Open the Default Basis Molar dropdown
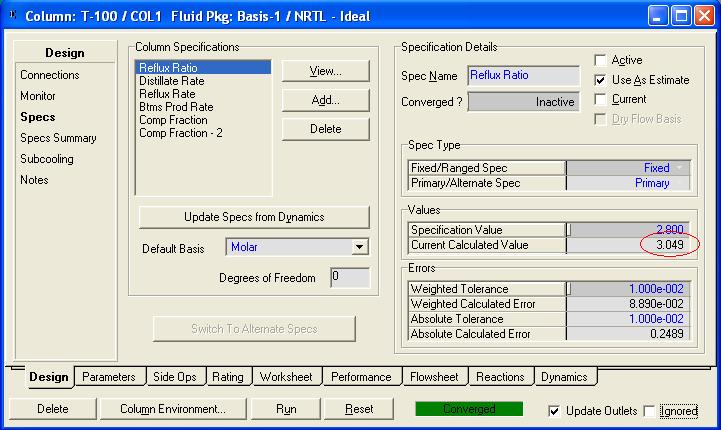Viewport: 721px width, 430px height. (x=360, y=247)
